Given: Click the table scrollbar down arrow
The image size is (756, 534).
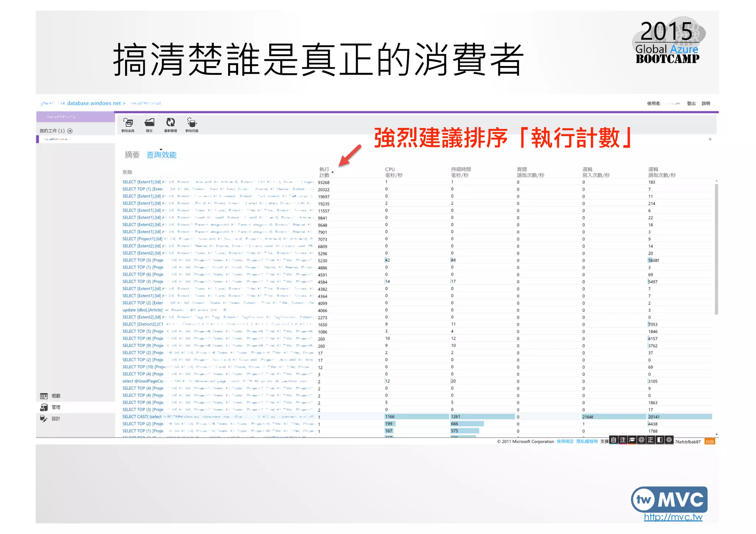Looking at the screenshot, I should pos(717,435).
